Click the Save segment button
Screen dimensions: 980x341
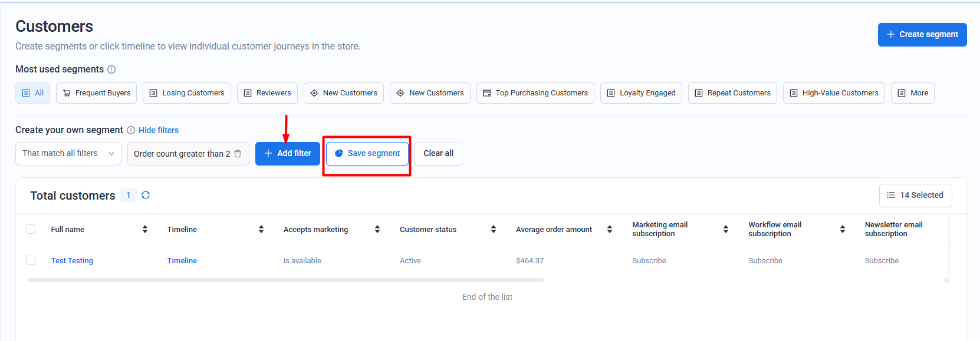point(367,154)
